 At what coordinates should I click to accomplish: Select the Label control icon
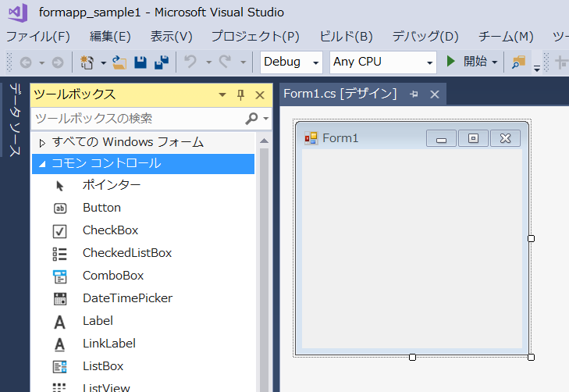tap(60, 322)
